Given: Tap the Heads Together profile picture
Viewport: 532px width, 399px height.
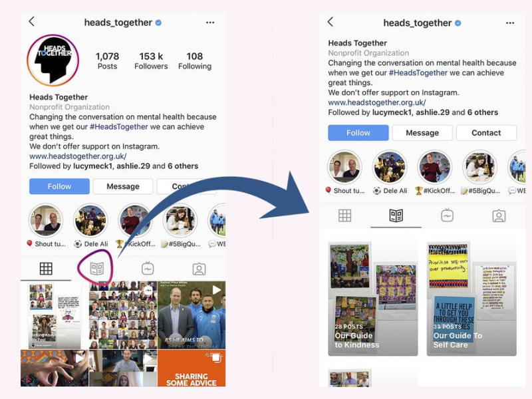Looking at the screenshot, I should click(x=53, y=60).
